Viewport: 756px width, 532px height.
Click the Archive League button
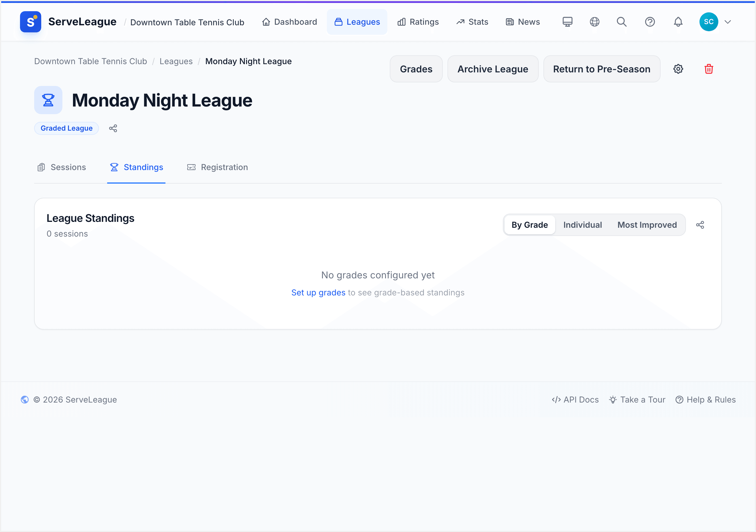coord(493,69)
